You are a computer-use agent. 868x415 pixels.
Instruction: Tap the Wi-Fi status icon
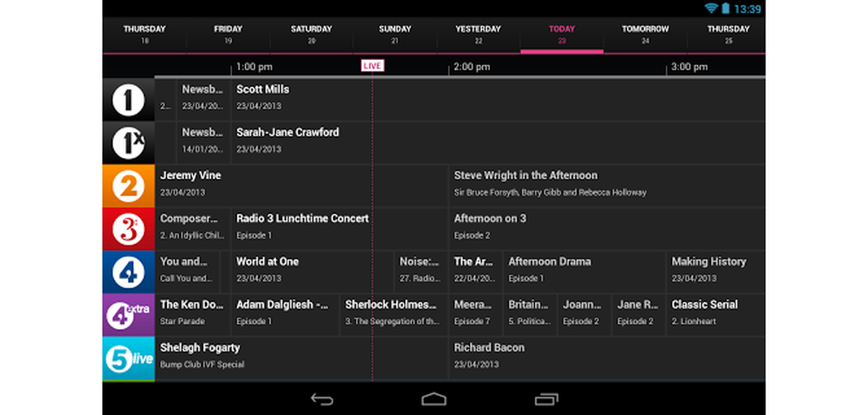point(710,8)
